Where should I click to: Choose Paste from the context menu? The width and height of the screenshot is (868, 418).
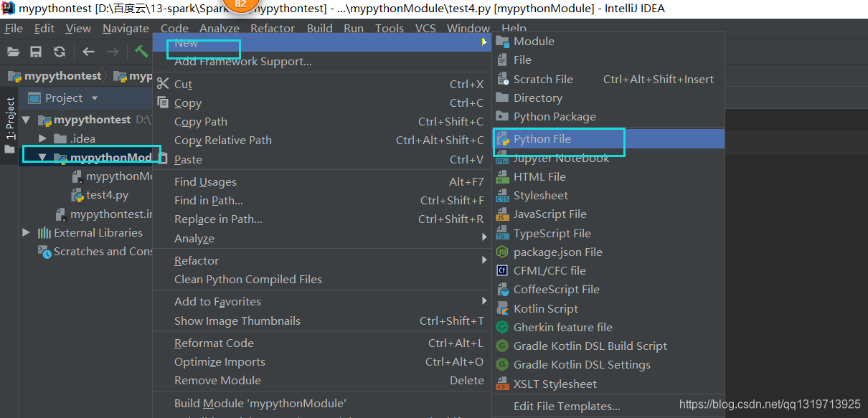(x=188, y=159)
